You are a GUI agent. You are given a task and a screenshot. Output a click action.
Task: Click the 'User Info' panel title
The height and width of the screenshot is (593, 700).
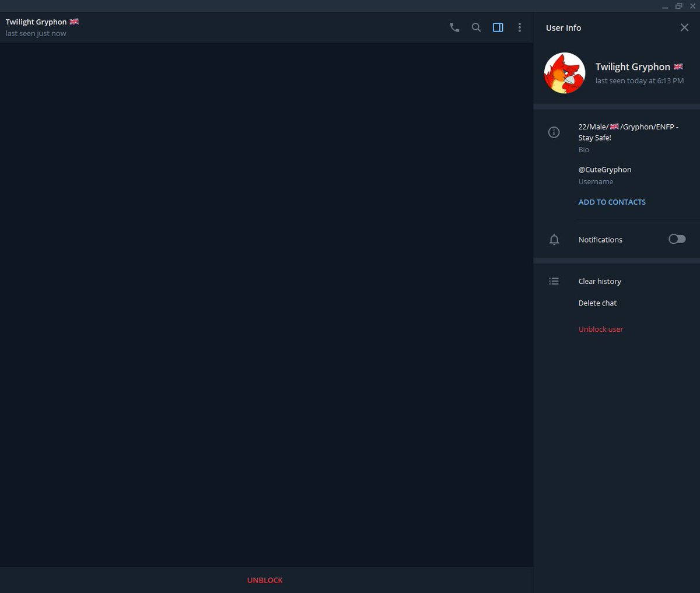(563, 28)
